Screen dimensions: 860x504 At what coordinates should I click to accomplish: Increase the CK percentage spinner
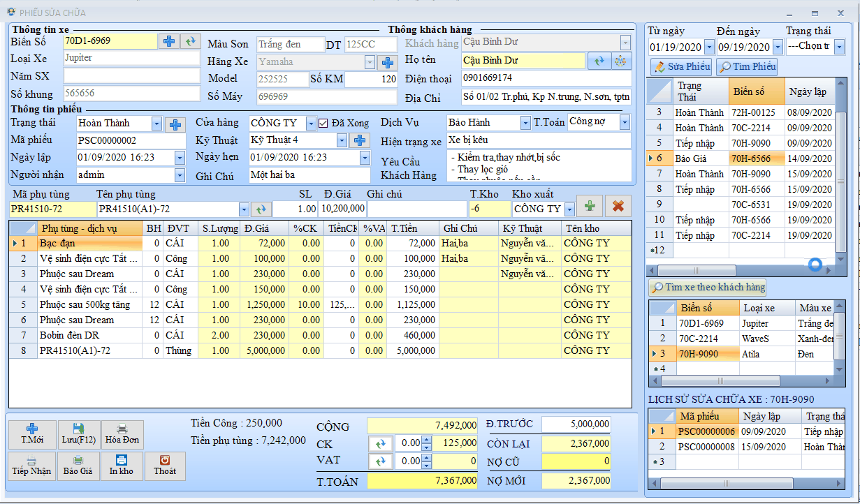(427, 440)
